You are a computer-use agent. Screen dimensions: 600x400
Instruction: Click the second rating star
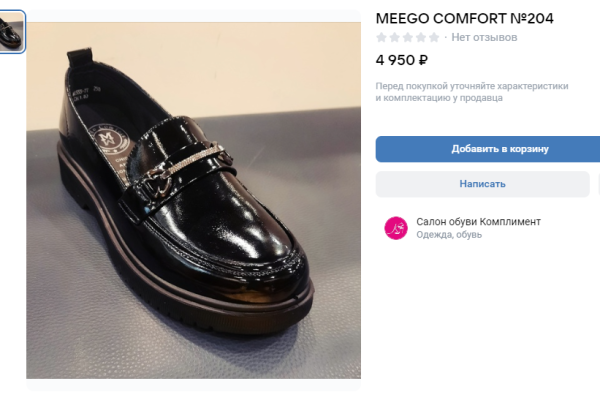point(394,38)
